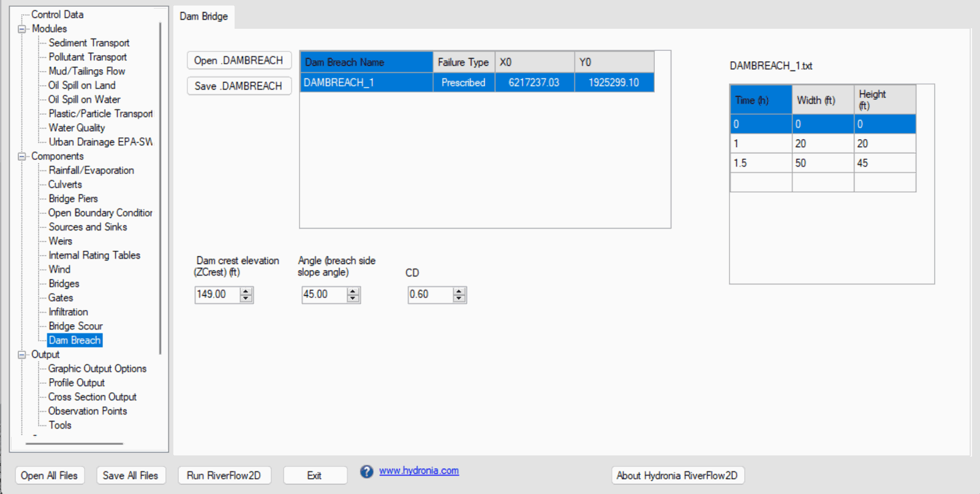Screen dimensions: 980x494
Task: Click the Save .DAMBREACH button
Action: (x=238, y=86)
